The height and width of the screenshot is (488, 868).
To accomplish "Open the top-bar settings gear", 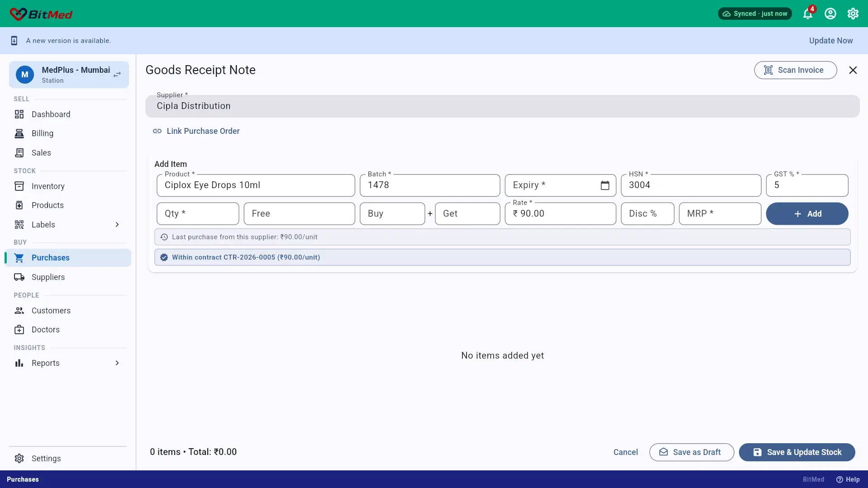I will [853, 14].
